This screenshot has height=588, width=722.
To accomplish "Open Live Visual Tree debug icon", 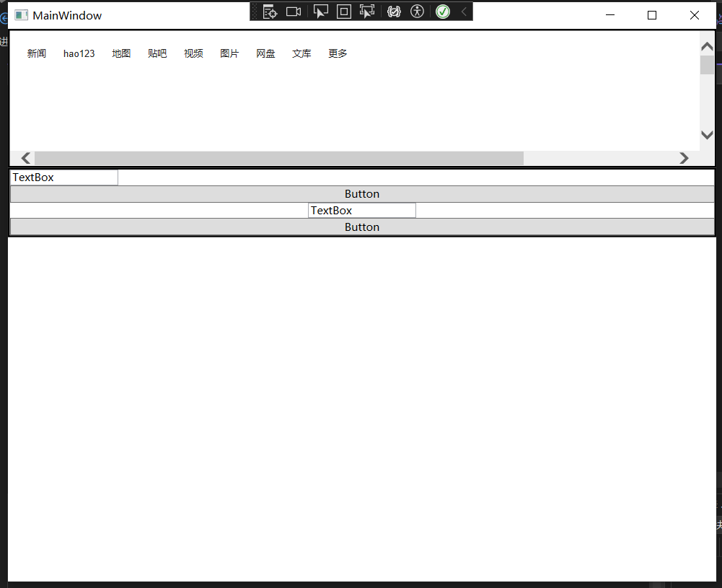I will pyautogui.click(x=270, y=12).
